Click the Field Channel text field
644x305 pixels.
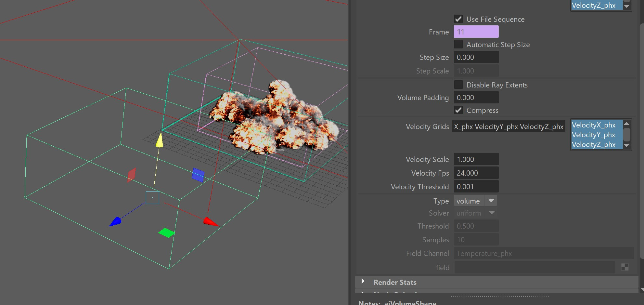point(544,253)
